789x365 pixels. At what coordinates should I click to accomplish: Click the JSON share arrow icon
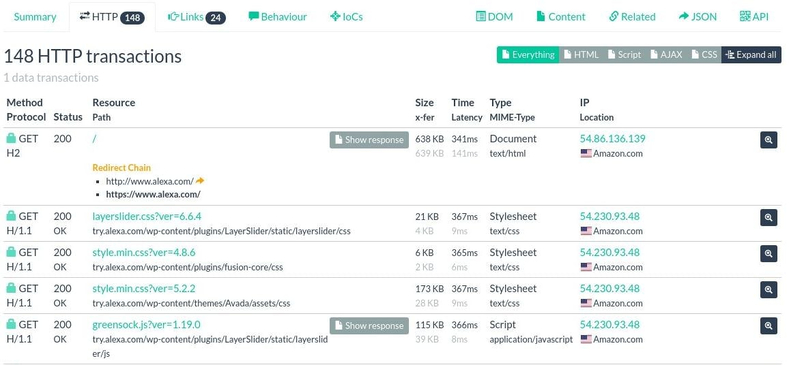tap(683, 17)
